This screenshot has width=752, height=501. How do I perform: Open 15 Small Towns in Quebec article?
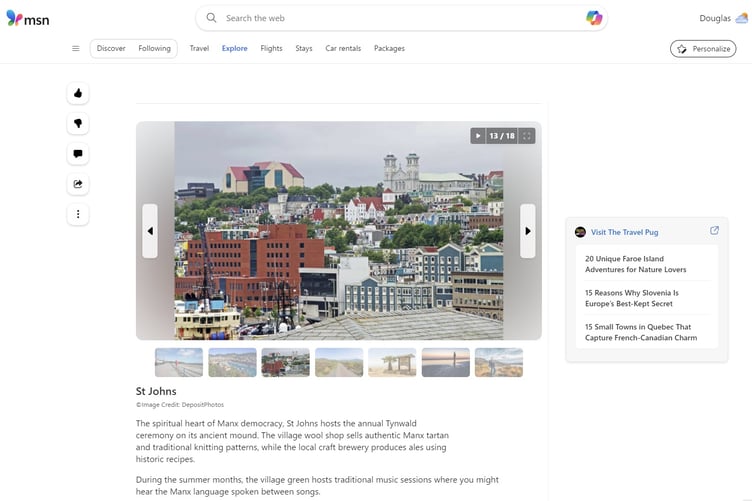[641, 332]
